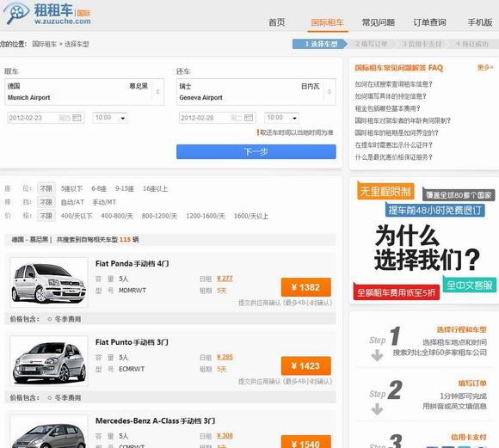499x448 pixels.
Task: Open the Mercedes-Benz A-Class 手动档 3门 title
Action: coord(156,421)
